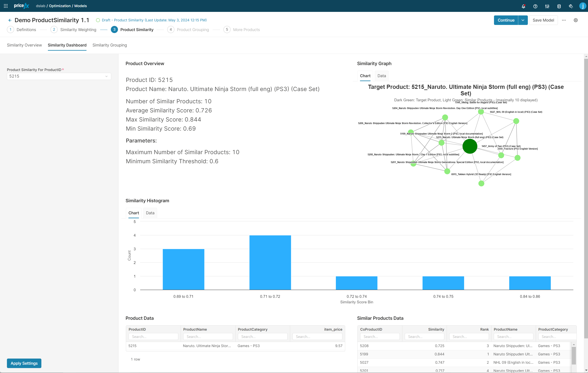Switch to the Similarity Grouping tab
This screenshot has height=373, width=588.
pos(109,45)
